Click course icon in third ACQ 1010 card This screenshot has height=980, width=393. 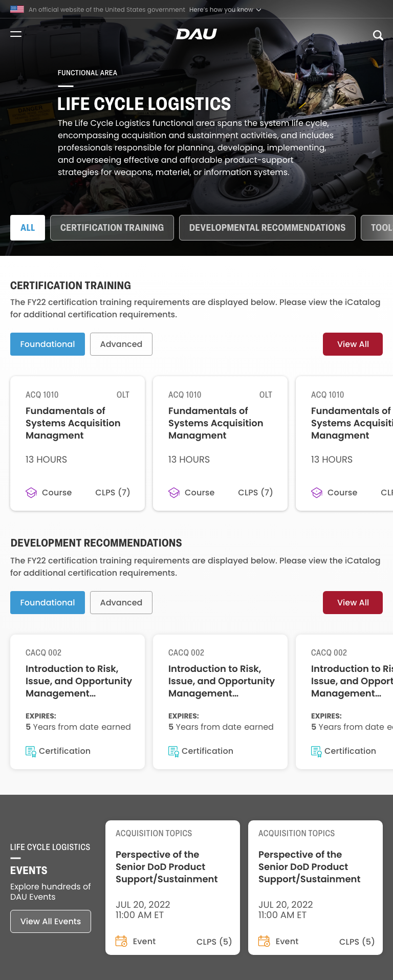pyautogui.click(x=317, y=493)
